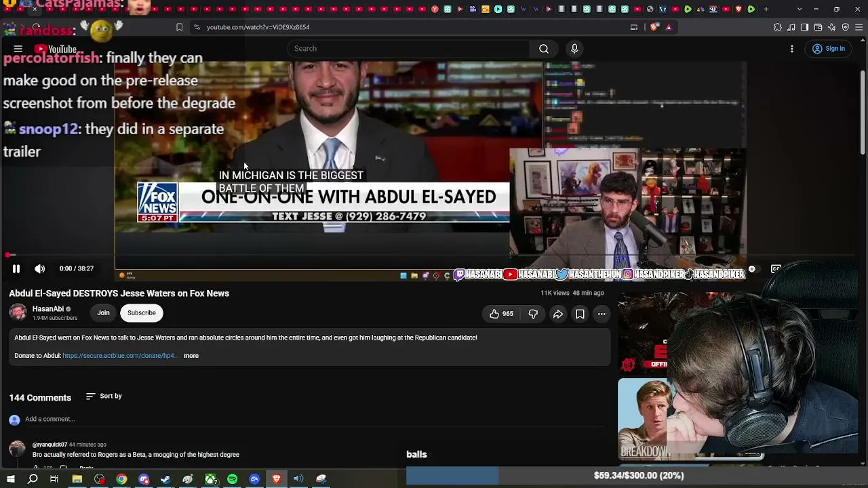
Task: Open the speaker volume app on taskbar
Action: (298, 479)
